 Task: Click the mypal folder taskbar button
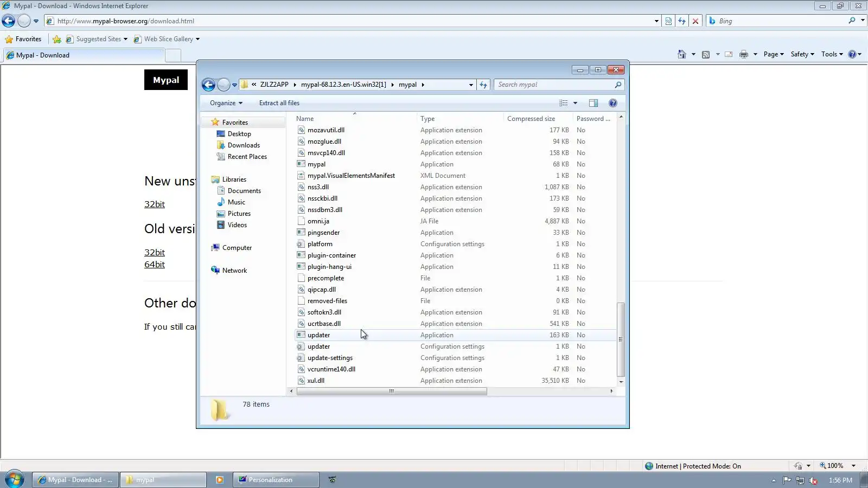pos(163,480)
